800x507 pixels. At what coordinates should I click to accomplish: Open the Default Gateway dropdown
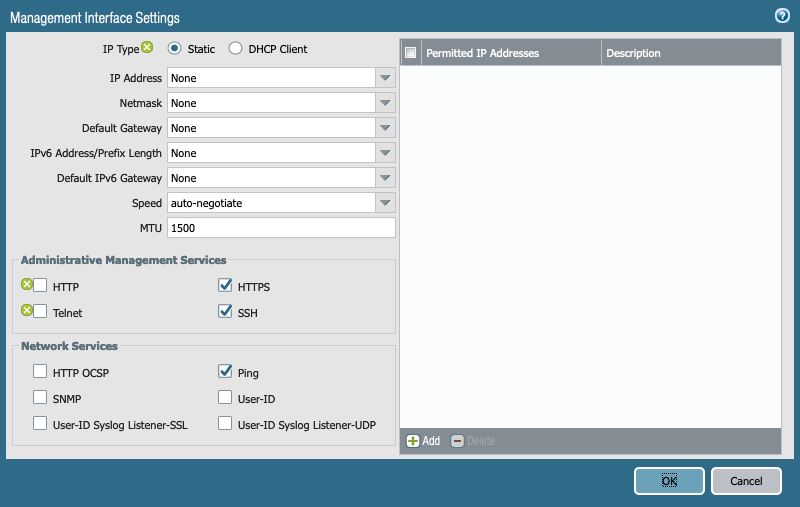385,128
